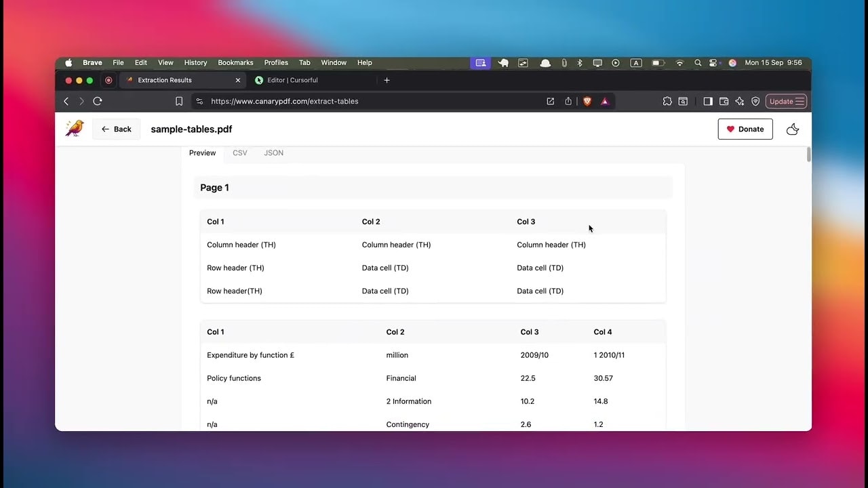
Task: Open a new tab with the plus button
Action: (x=387, y=80)
